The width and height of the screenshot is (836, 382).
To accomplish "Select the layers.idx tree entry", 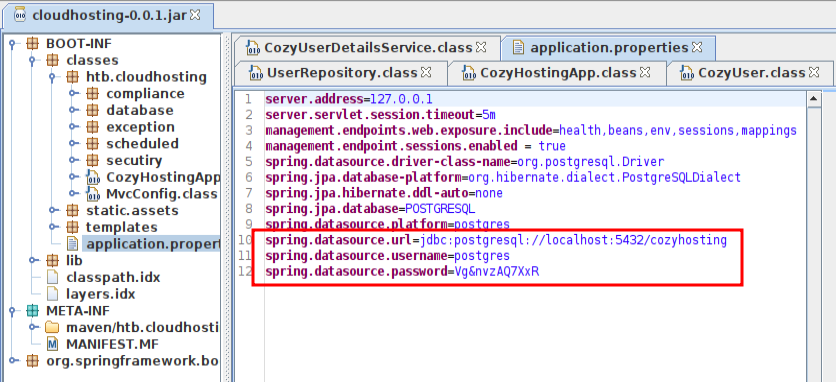I will 100,294.
